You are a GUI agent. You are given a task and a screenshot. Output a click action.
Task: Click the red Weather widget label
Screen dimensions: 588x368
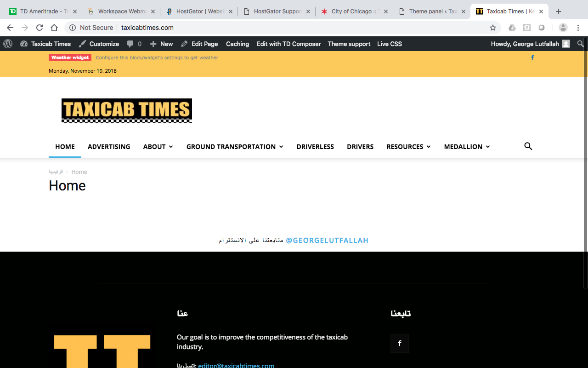[70, 57]
